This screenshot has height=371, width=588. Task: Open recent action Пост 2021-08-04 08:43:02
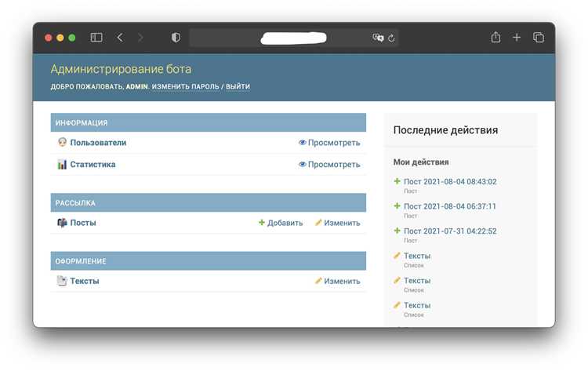[x=450, y=181]
